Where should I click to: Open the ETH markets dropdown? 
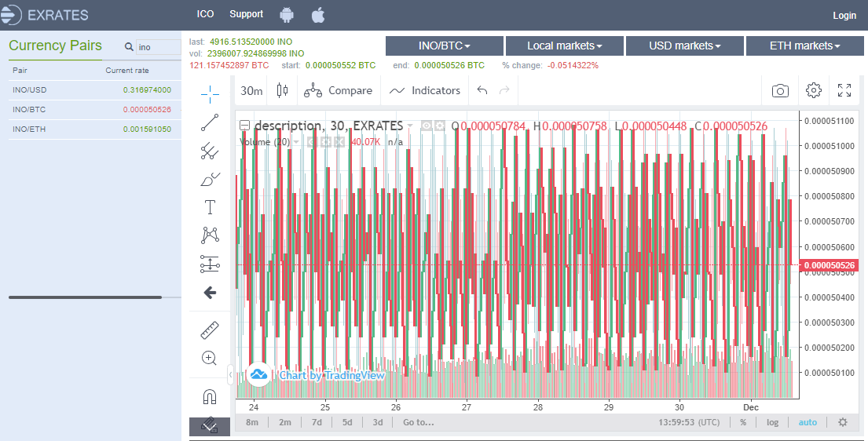pyautogui.click(x=804, y=46)
